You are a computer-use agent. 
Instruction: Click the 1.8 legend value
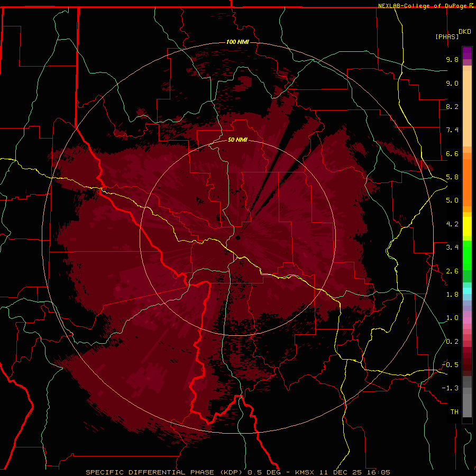click(452, 295)
